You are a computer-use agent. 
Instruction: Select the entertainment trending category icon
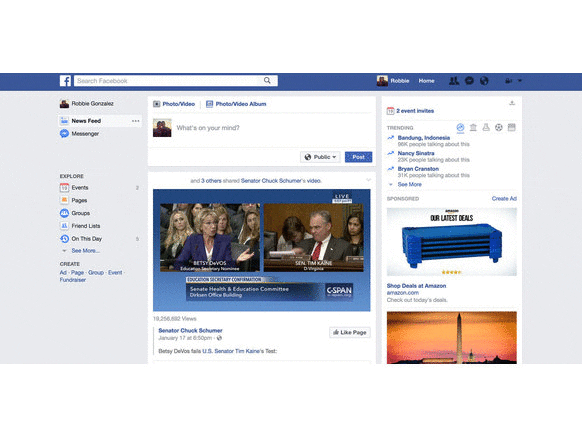pyautogui.click(x=511, y=128)
